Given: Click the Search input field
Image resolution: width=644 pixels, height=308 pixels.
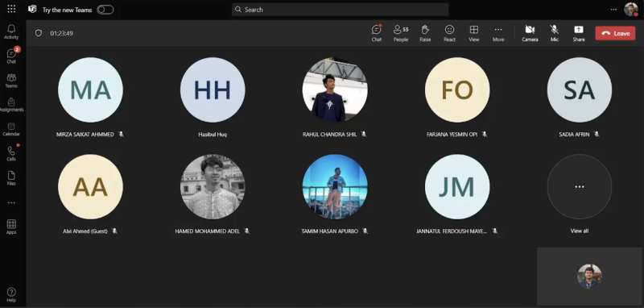Looking at the screenshot, I should [340, 10].
